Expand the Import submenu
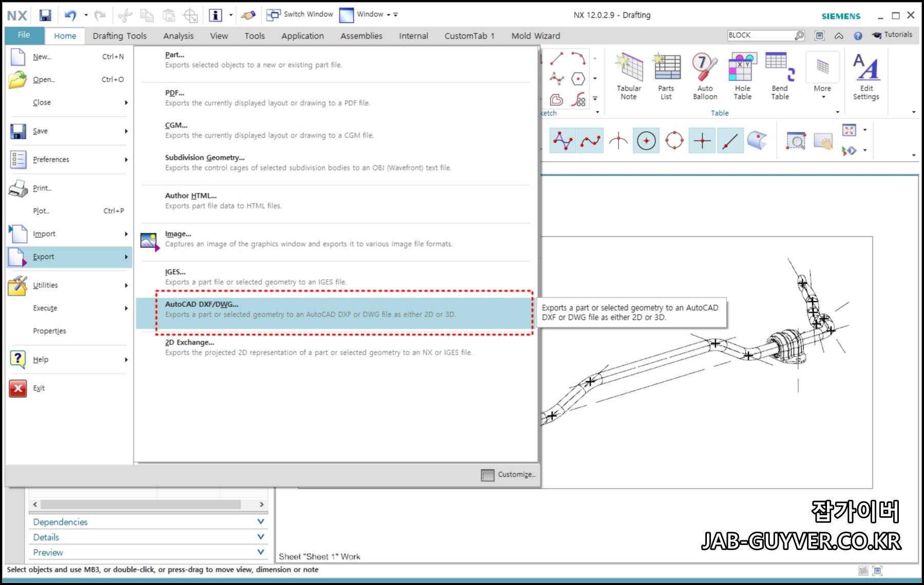Viewport: 924px width, 585px height. coord(69,234)
